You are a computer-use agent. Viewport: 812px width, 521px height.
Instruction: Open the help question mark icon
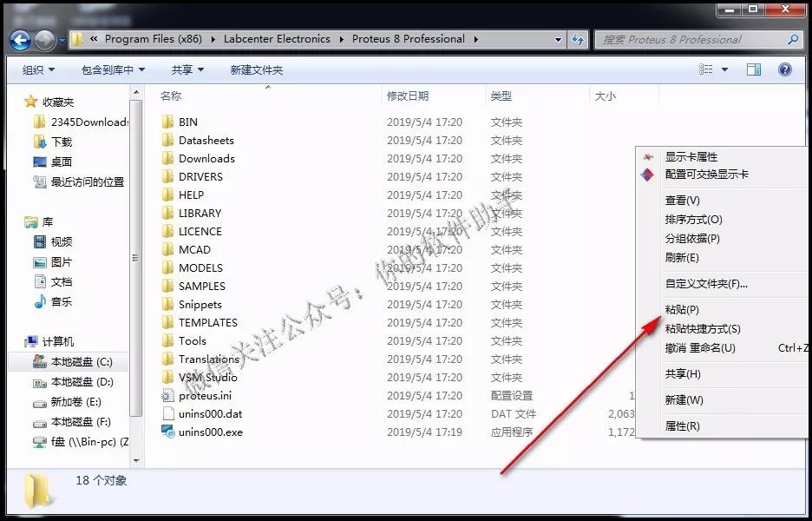(785, 69)
